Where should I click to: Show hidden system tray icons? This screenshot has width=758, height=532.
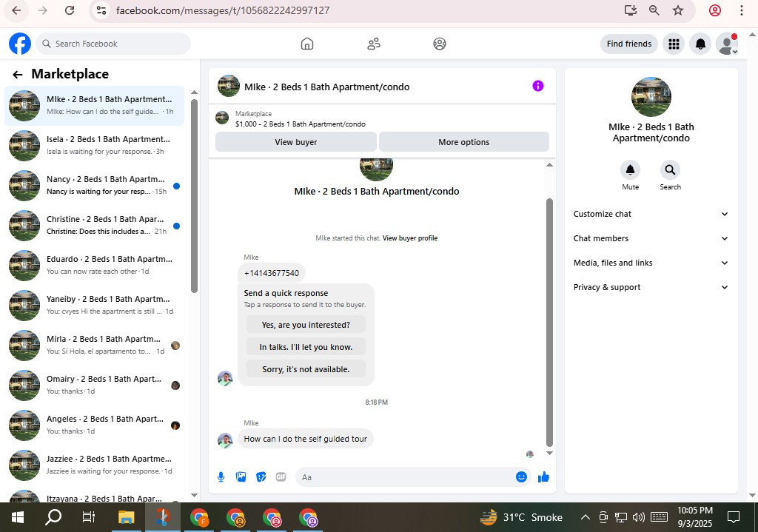point(585,517)
